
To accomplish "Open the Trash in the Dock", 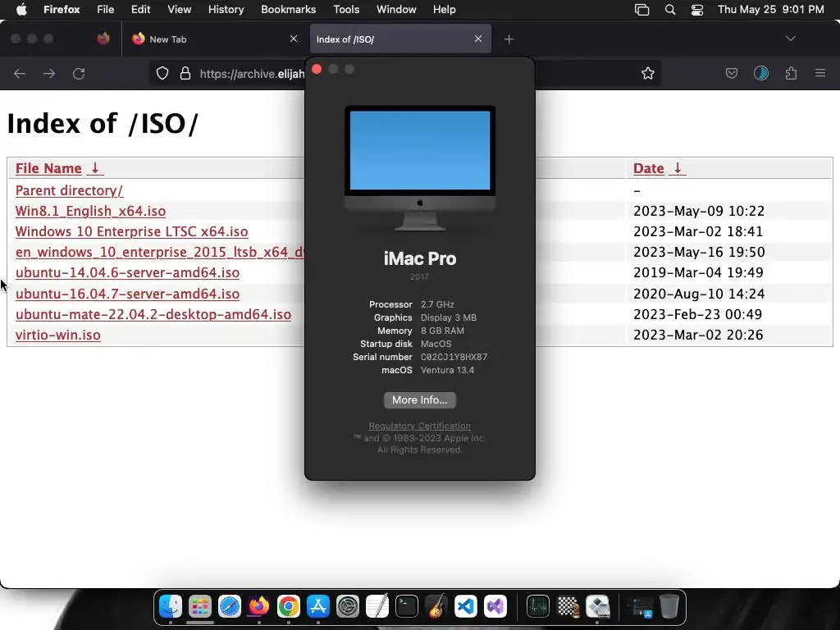I will tap(669, 606).
